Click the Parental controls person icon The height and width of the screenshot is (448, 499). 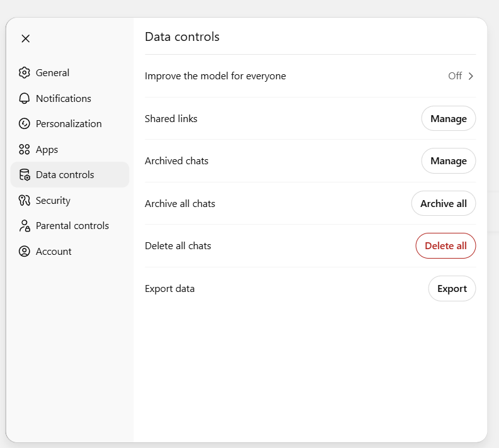point(25,226)
